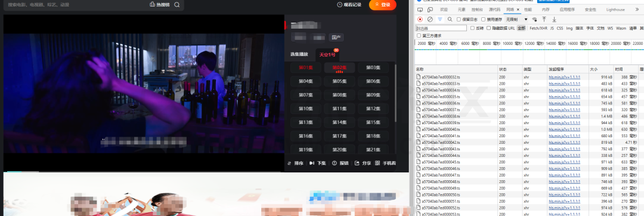Toggle episode 排序 sort order
The image size is (644, 216).
(x=295, y=163)
